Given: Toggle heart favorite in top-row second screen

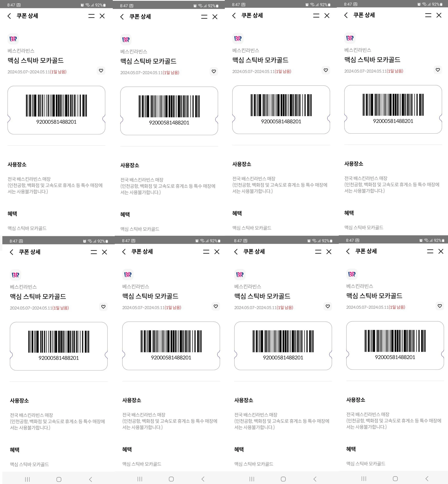Looking at the screenshot, I should click(x=214, y=71).
